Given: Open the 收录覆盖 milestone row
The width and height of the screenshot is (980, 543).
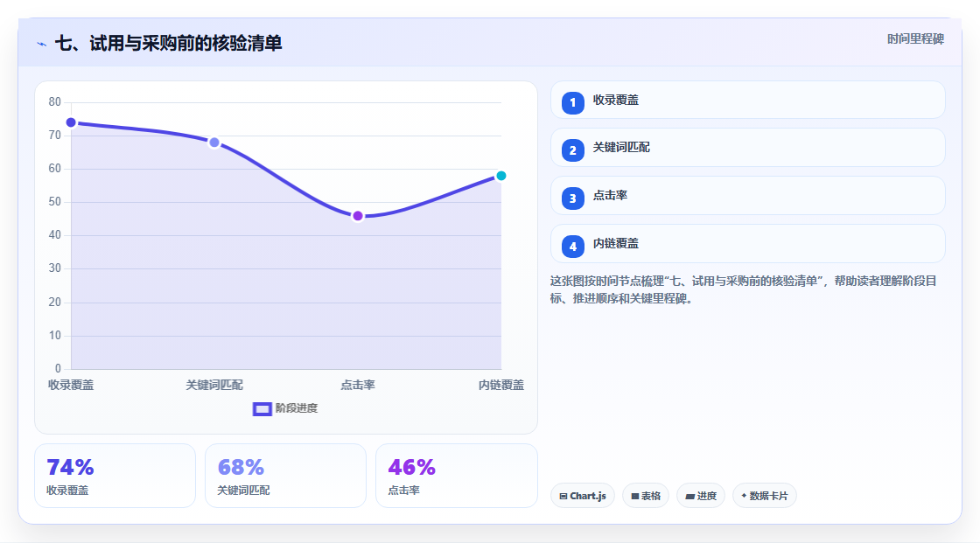Looking at the screenshot, I should tap(747, 100).
